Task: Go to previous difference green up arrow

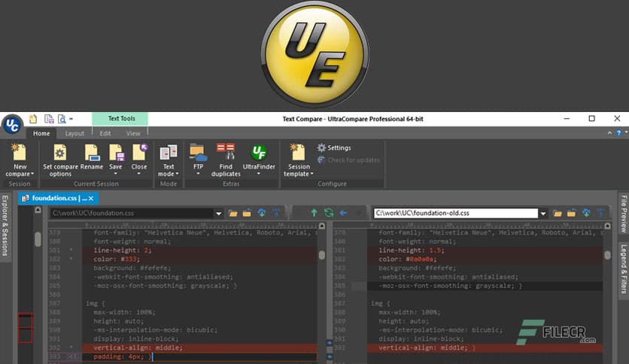Action: 314,213
